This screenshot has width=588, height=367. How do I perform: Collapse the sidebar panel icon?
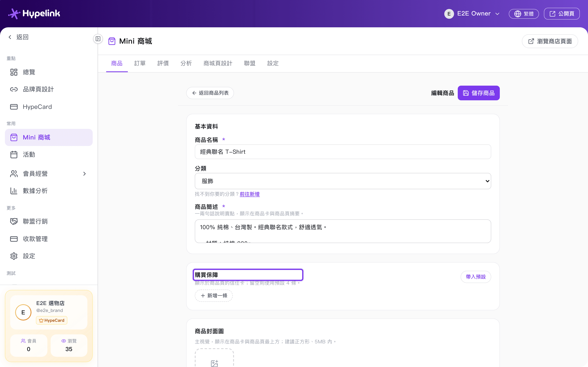(98, 39)
